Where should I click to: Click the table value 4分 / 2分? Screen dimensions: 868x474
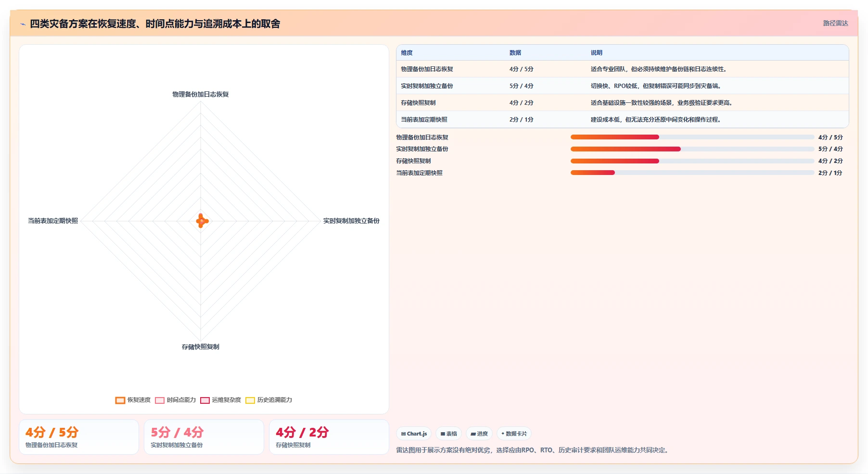tap(522, 103)
